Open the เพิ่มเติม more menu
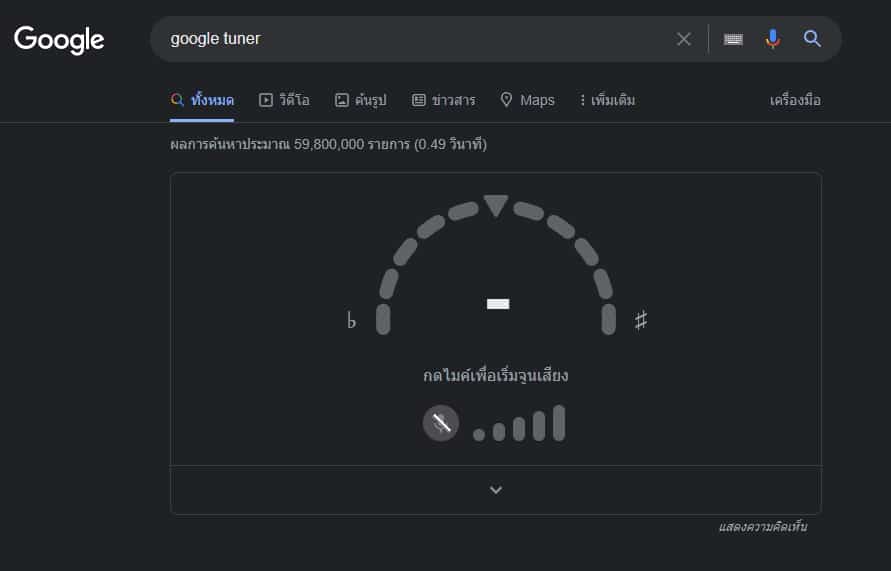Screen dimensions: 891x571 607,101
